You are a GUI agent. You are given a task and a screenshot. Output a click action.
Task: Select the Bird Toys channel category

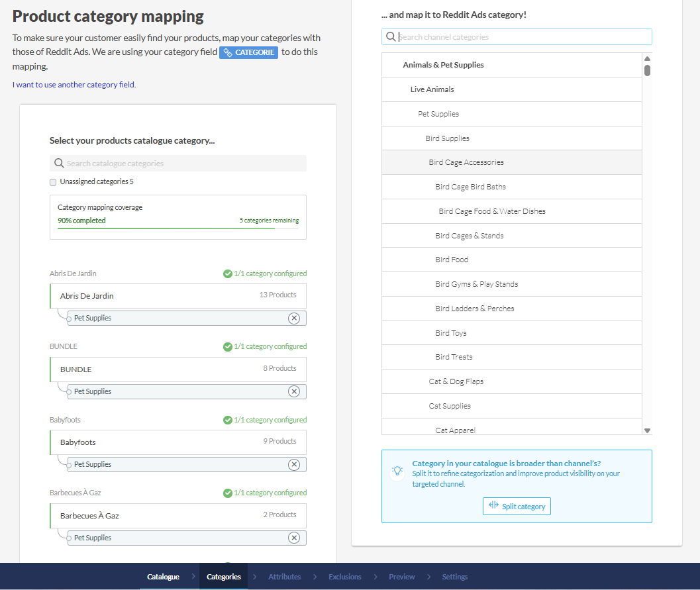tap(451, 333)
